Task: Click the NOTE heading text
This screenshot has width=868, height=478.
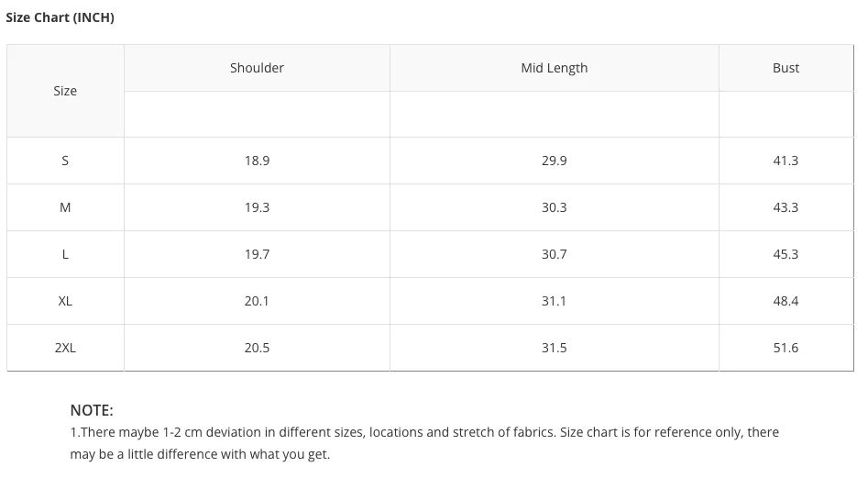Action: pos(92,410)
